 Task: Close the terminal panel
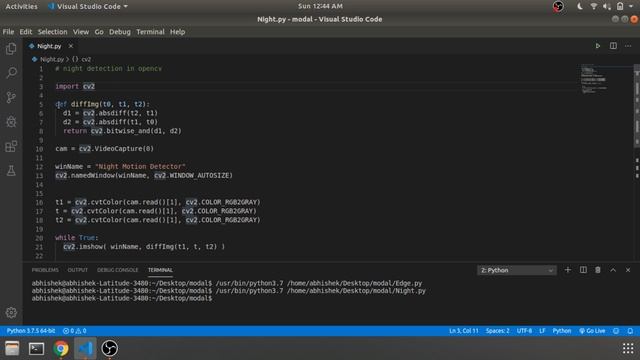[628, 270]
